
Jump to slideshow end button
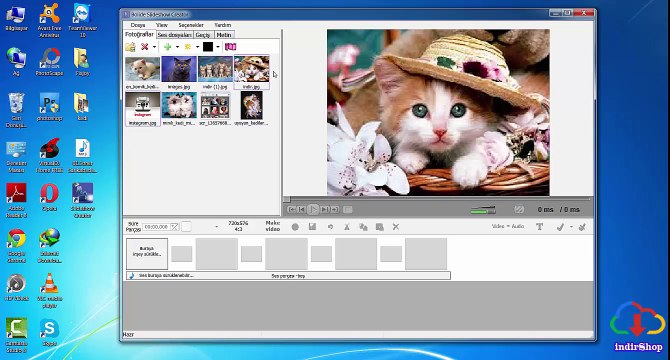click(x=335, y=210)
